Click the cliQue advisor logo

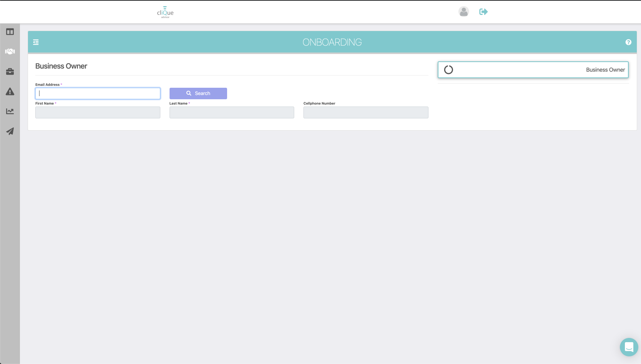pos(165,12)
